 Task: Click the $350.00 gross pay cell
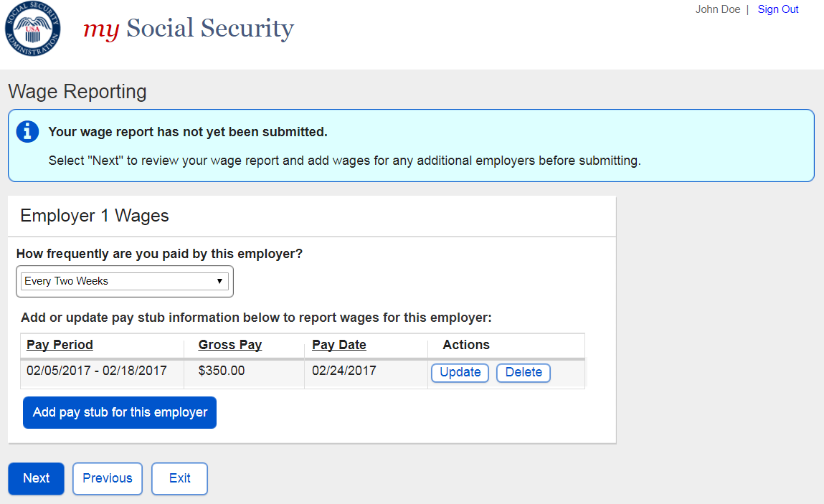click(x=222, y=371)
